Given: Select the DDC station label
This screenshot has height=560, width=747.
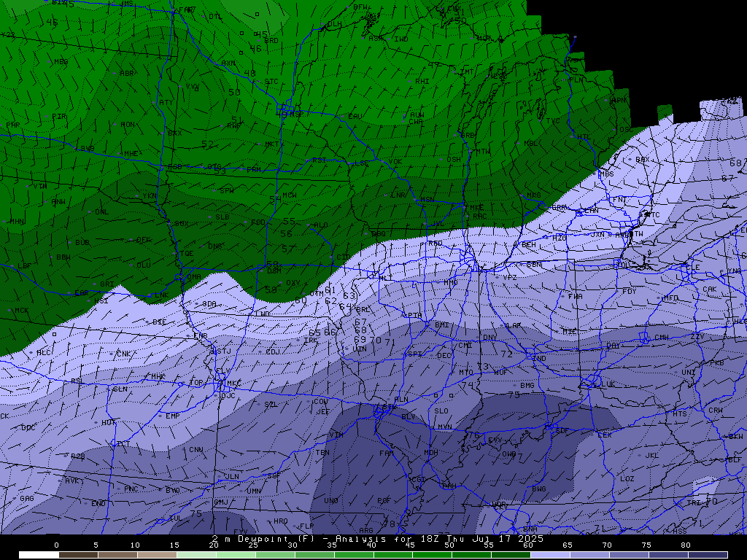Looking at the screenshot, I should tap(28, 427).
